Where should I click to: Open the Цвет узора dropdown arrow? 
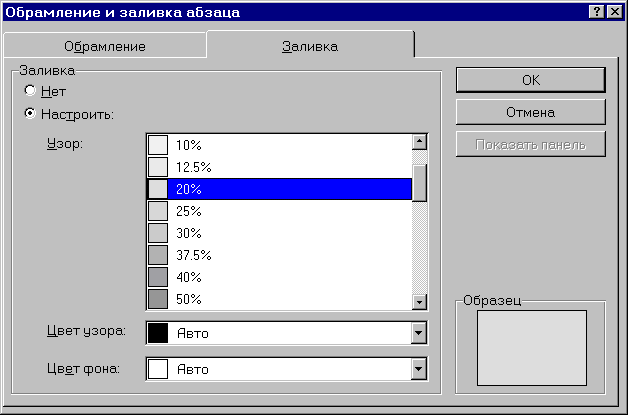point(420,333)
